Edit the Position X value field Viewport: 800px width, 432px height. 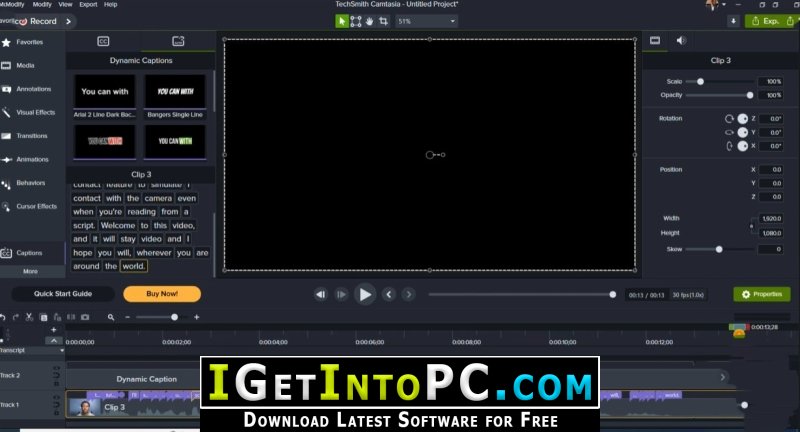770,169
